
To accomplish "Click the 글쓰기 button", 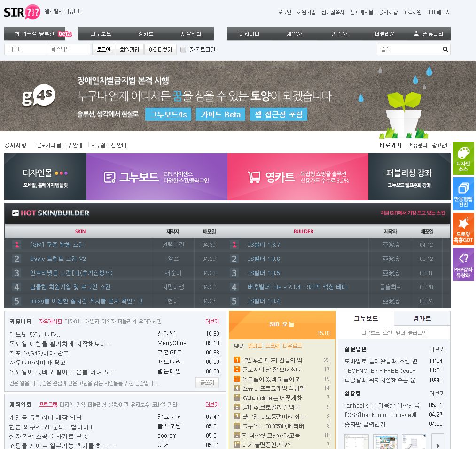I will (207, 383).
